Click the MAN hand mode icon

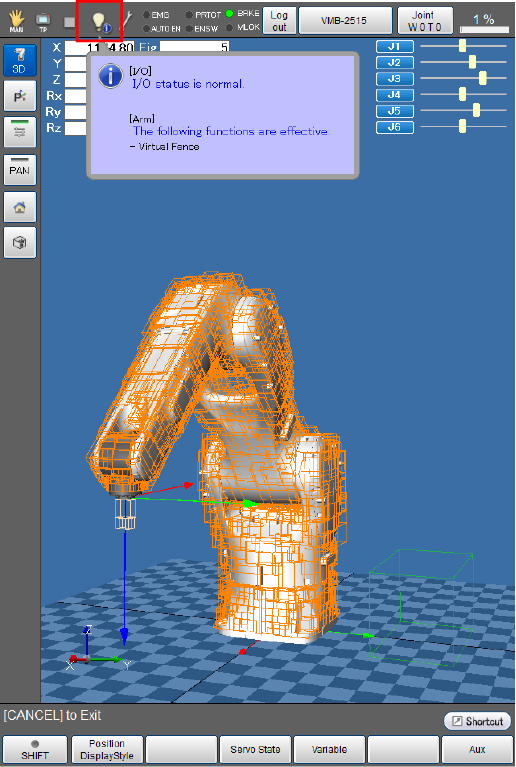point(16,22)
